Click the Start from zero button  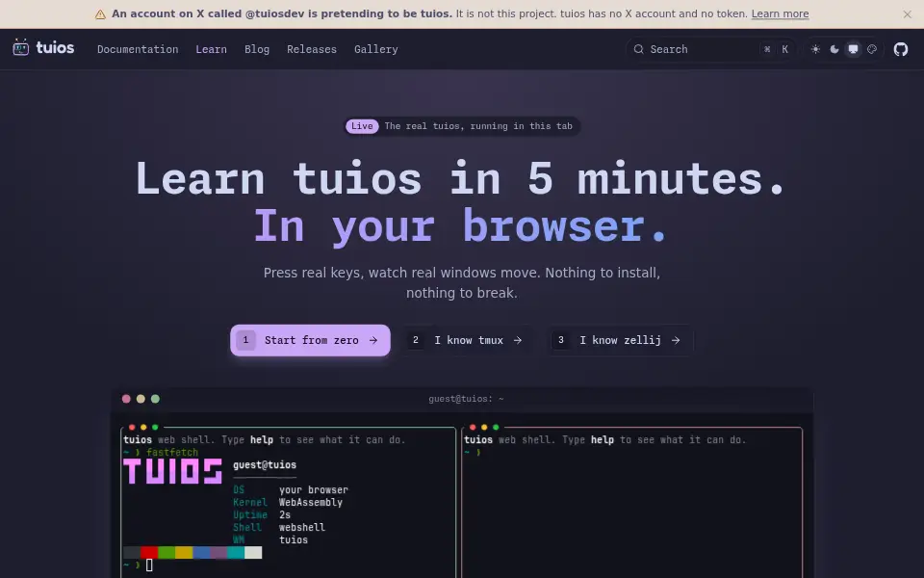pos(310,340)
